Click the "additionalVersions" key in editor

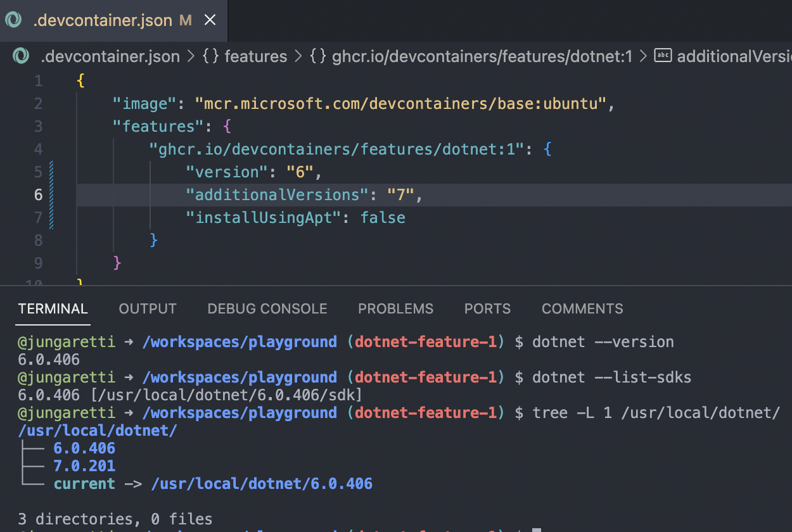[277, 195]
